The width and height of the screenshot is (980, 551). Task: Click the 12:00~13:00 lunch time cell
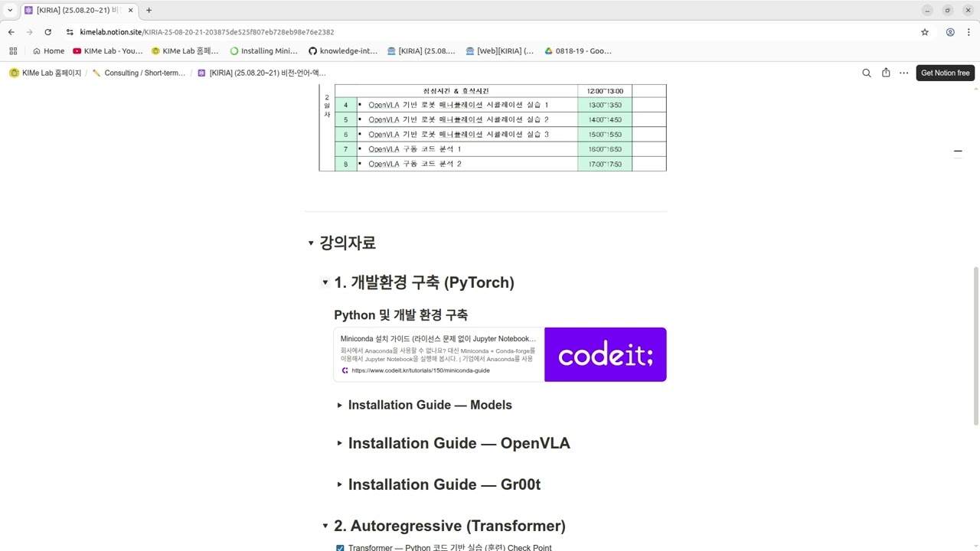605,90
